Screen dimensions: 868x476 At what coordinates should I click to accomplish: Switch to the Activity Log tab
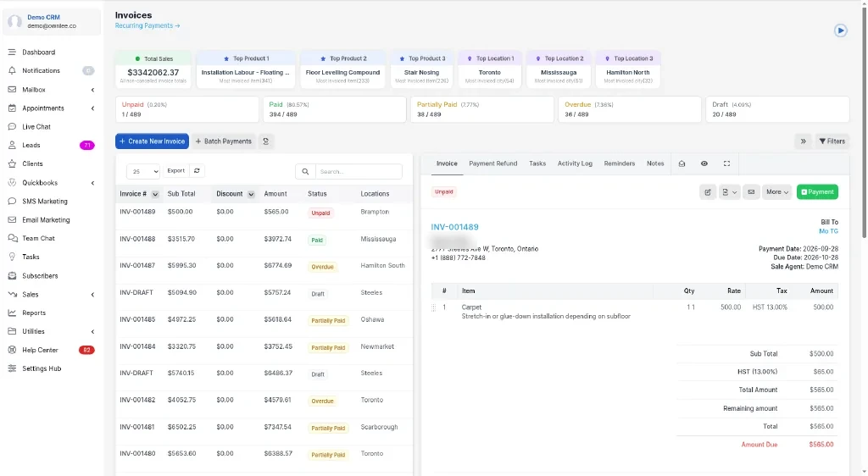coord(575,163)
